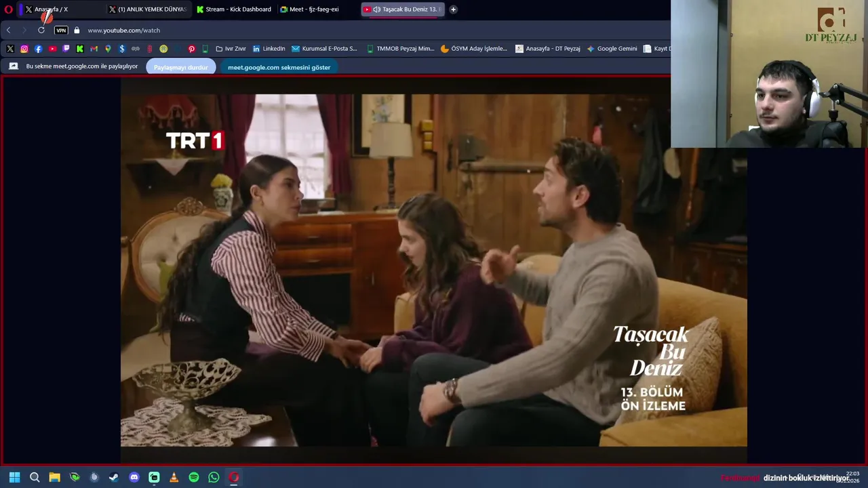Open the YouTube bookmark icon
Screen dimensions: 868x488
[x=52, y=49]
